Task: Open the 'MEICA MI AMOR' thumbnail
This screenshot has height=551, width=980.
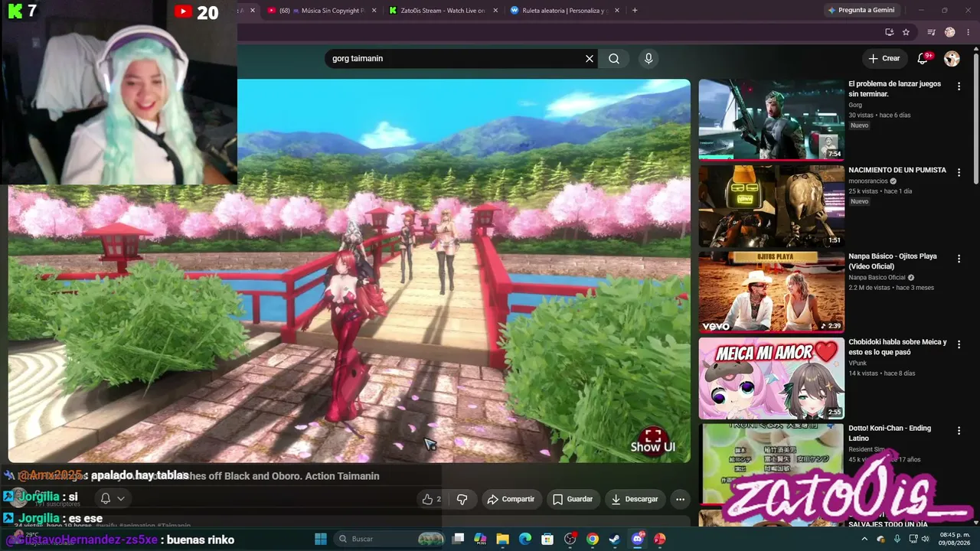Action: 771,378
